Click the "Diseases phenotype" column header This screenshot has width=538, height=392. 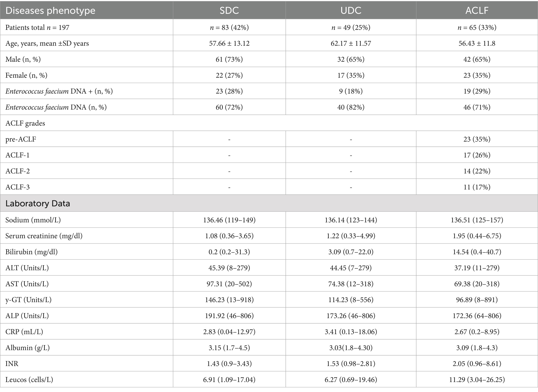click(50, 10)
